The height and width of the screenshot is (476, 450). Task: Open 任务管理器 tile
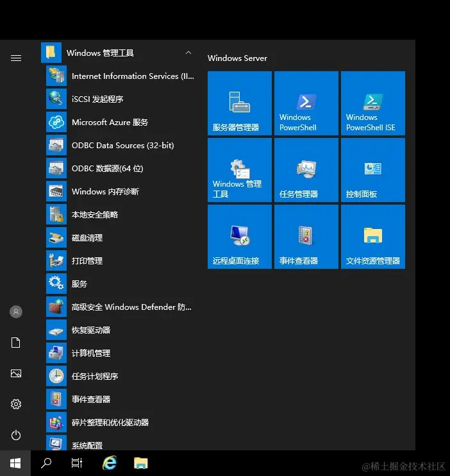pos(306,170)
